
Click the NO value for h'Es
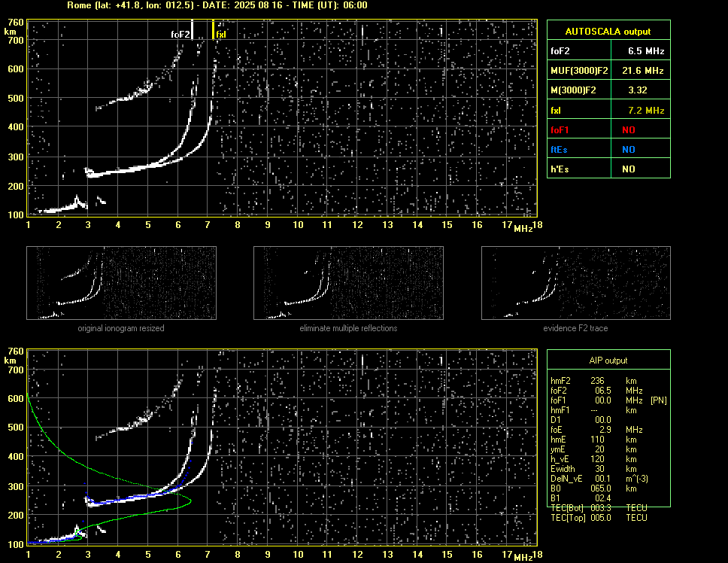629,169
